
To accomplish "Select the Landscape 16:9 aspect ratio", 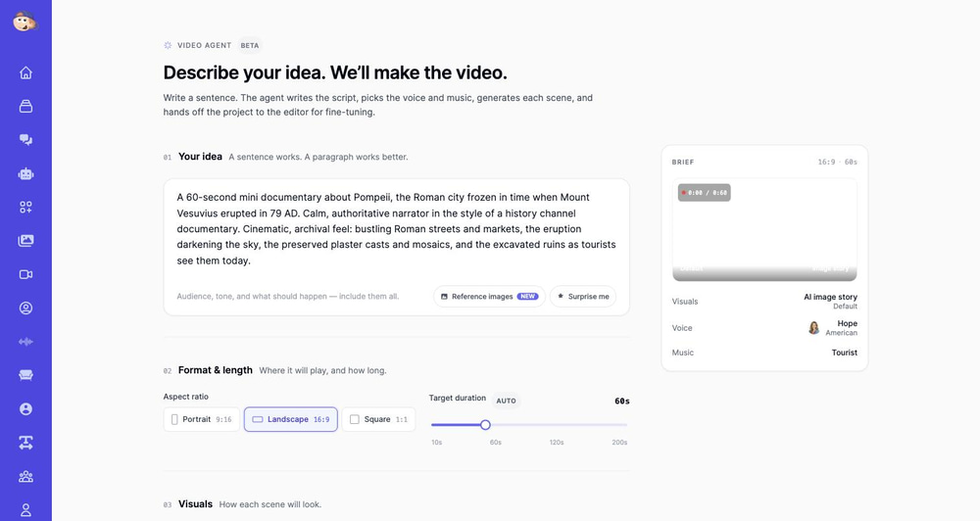I will tap(291, 419).
